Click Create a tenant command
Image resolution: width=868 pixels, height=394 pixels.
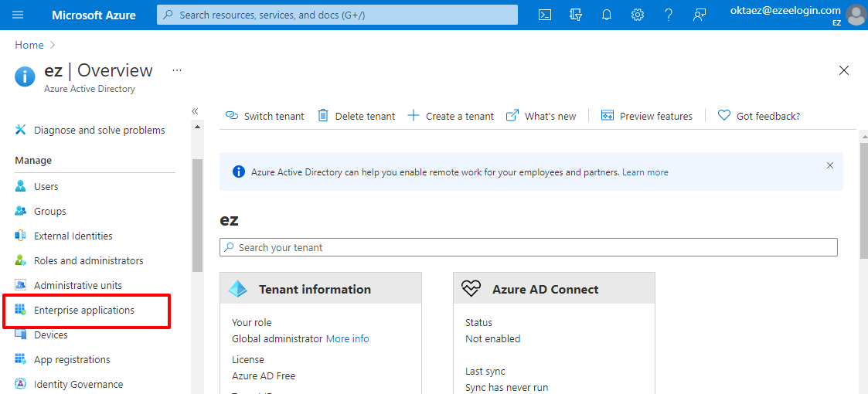point(451,116)
